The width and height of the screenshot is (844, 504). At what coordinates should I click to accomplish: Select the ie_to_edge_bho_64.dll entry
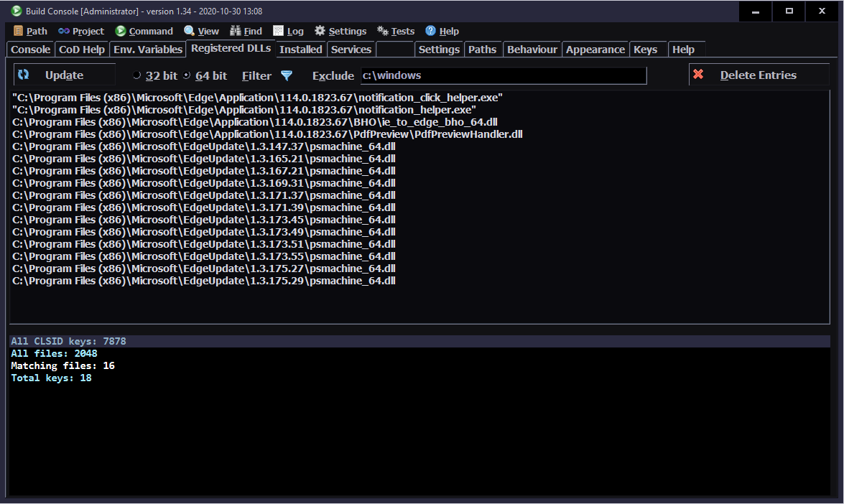pos(254,122)
